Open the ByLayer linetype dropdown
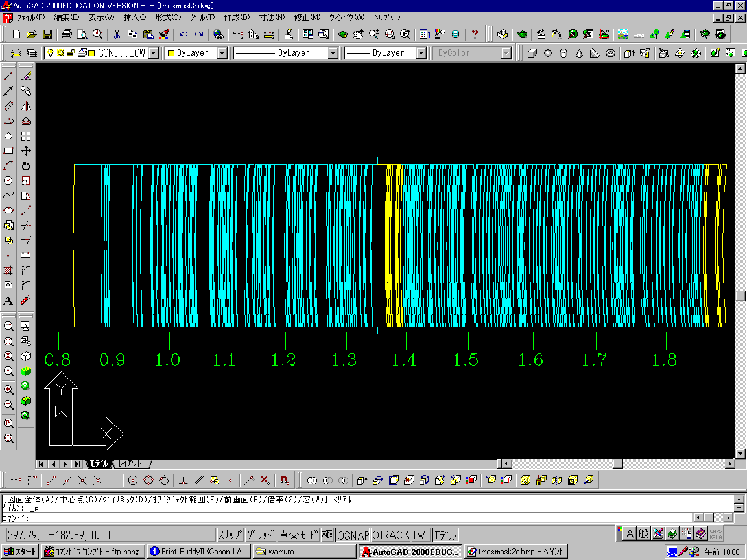Image resolution: width=747 pixels, height=560 pixels. click(x=333, y=53)
